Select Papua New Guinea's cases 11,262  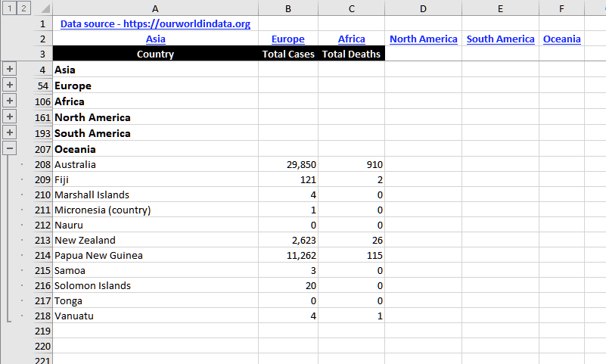[288, 256]
